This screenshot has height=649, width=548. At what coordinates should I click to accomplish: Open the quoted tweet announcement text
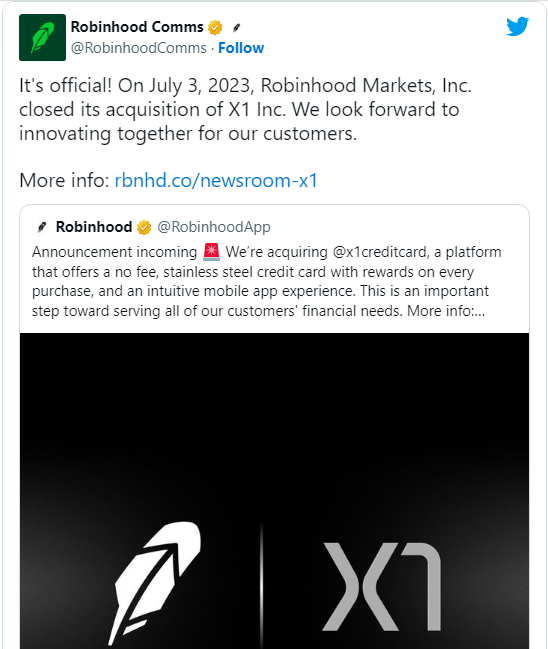[x=267, y=281]
